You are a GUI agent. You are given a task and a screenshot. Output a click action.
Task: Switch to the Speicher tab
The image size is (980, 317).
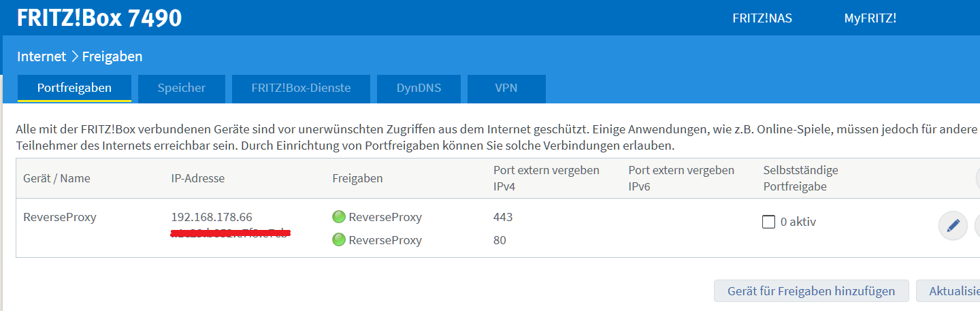tap(182, 88)
